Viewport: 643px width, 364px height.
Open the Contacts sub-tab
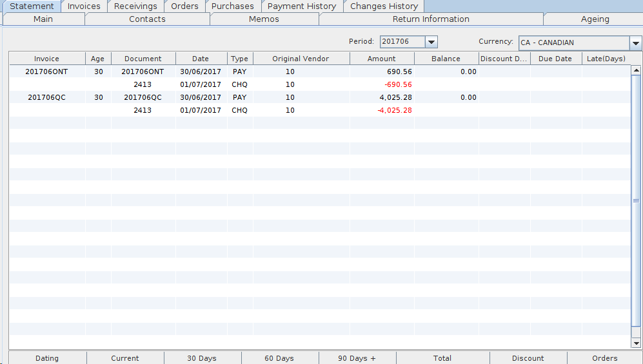[x=147, y=19]
